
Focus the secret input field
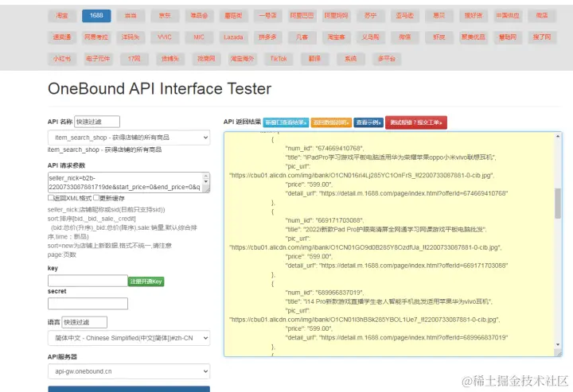tap(88, 304)
